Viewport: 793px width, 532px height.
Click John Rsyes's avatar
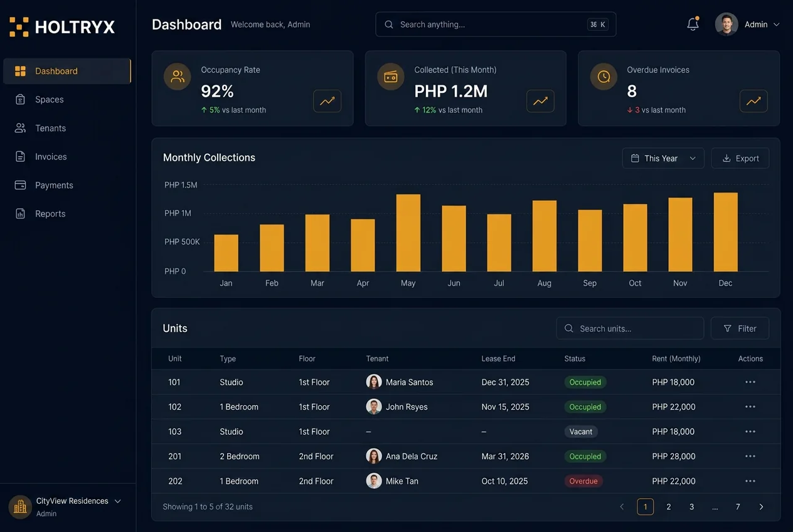pos(374,407)
